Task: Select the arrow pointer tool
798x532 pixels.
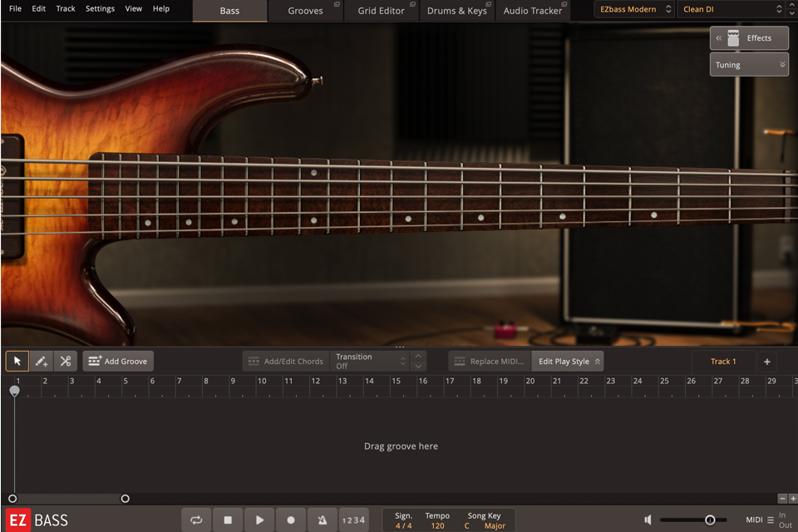Action: tap(17, 361)
